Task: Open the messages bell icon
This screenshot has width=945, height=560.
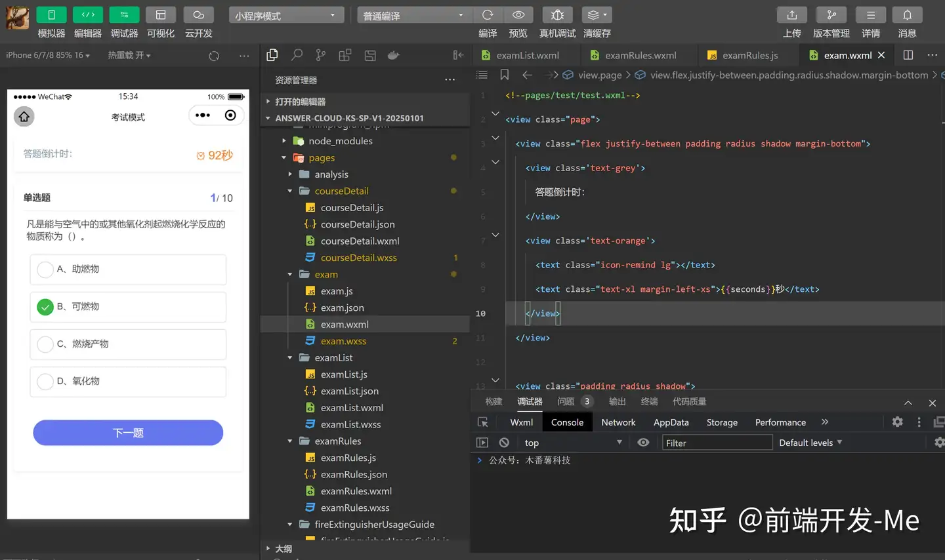Action: point(907,14)
